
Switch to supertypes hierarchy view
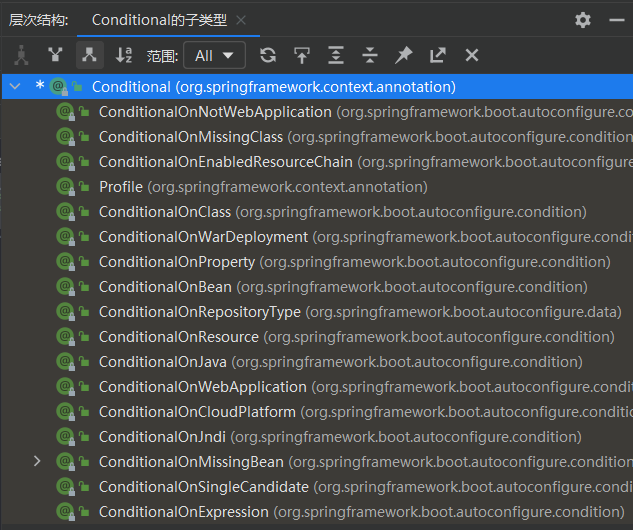[55, 55]
